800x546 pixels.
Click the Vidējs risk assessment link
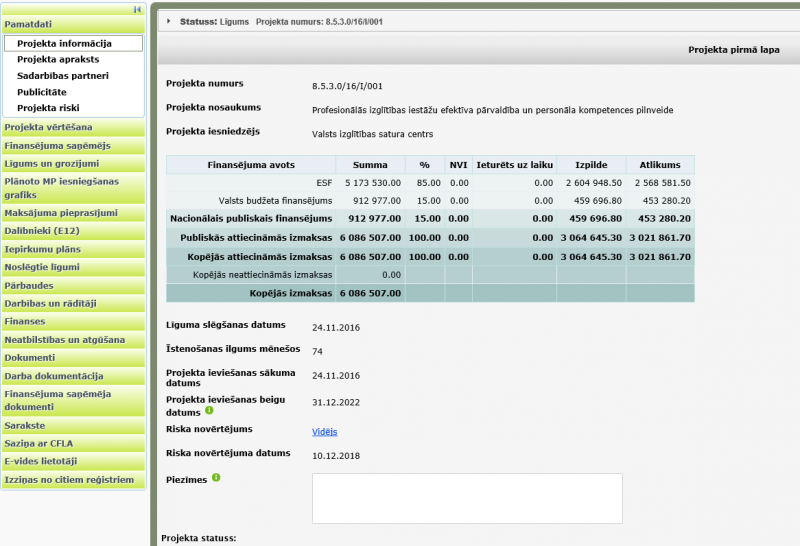[x=325, y=431]
